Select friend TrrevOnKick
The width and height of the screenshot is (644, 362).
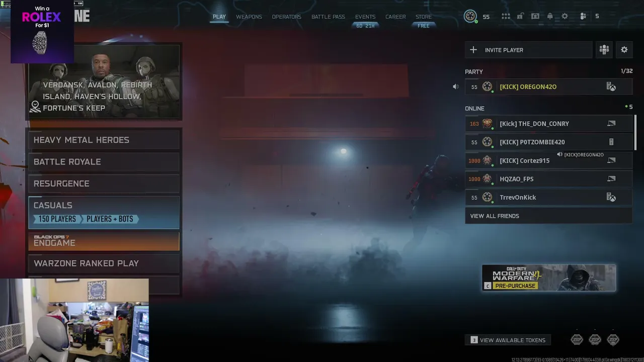[549, 198]
